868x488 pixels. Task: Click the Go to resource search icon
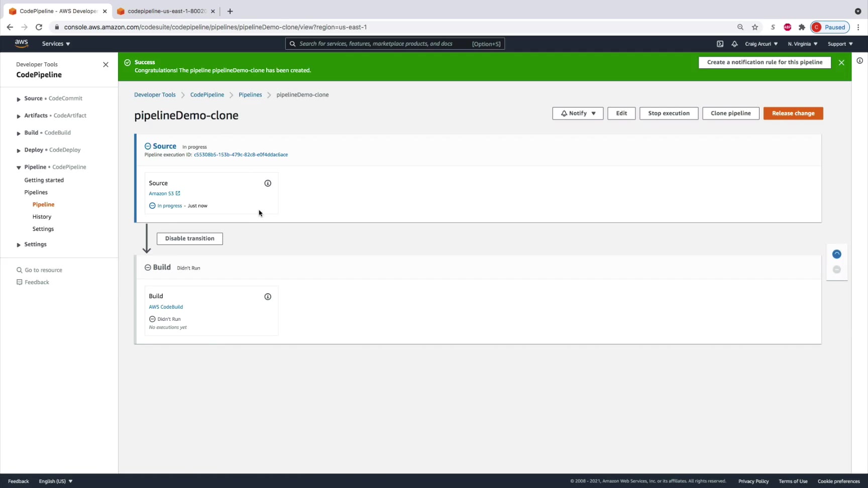[20, 270]
